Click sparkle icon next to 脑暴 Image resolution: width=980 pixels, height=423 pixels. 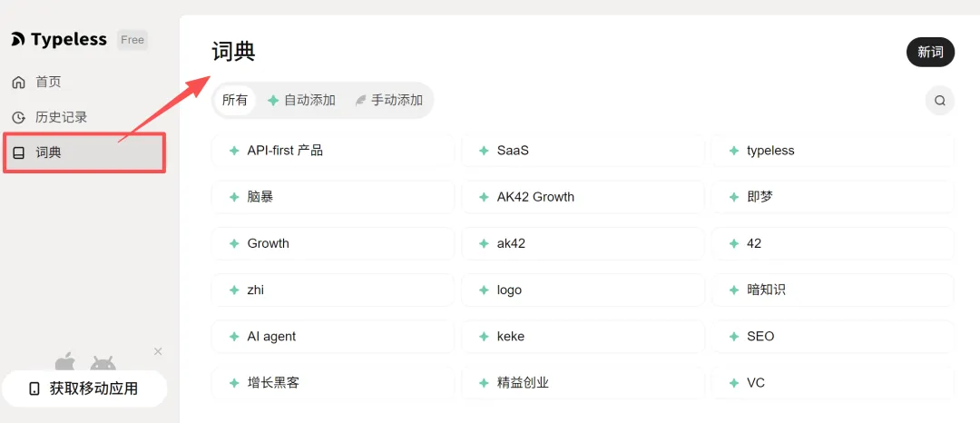click(234, 197)
